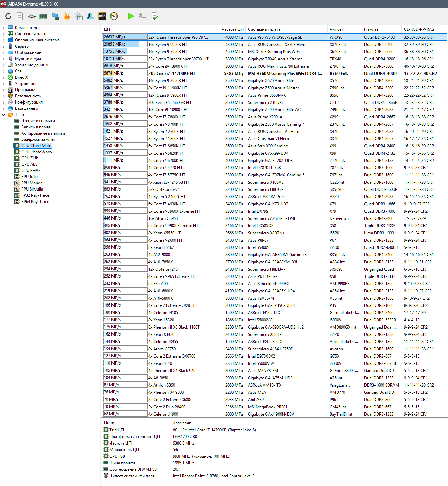Select the Задержка памяти test
Image resolution: width=448 pixels, height=486 pixels.
[x=38, y=139]
